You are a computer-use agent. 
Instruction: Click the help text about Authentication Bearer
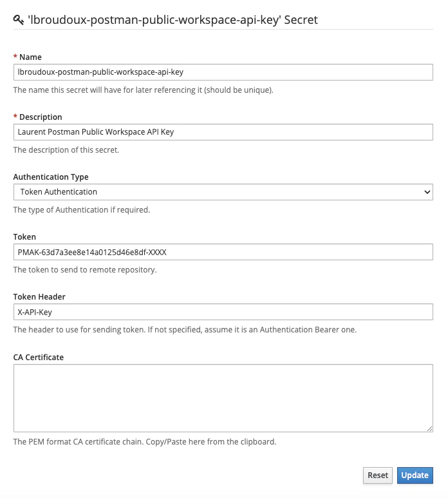(x=185, y=329)
